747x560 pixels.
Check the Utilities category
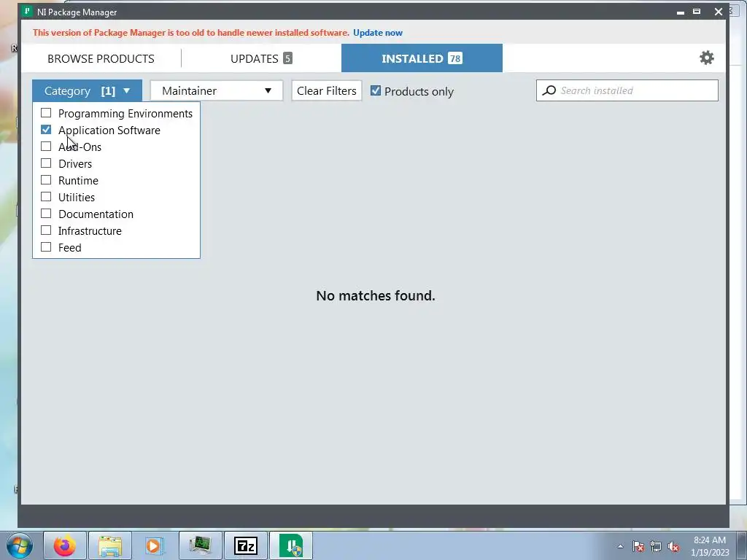[46, 197]
